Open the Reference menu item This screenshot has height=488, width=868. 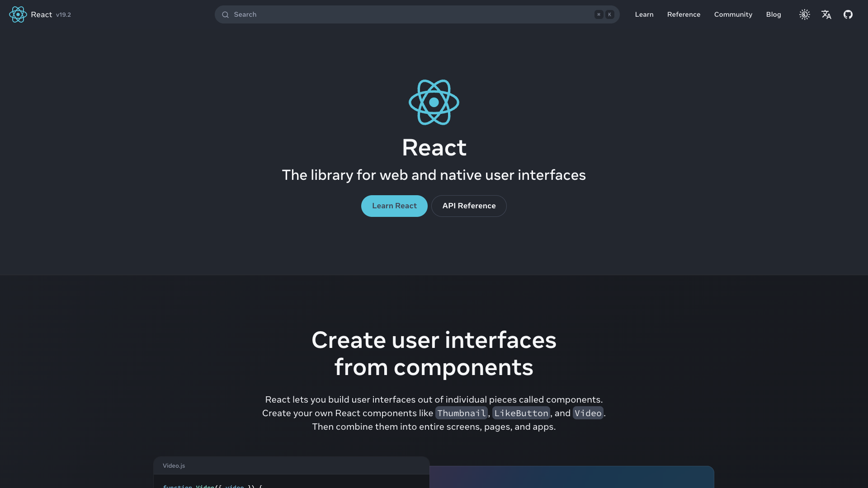pos(683,14)
